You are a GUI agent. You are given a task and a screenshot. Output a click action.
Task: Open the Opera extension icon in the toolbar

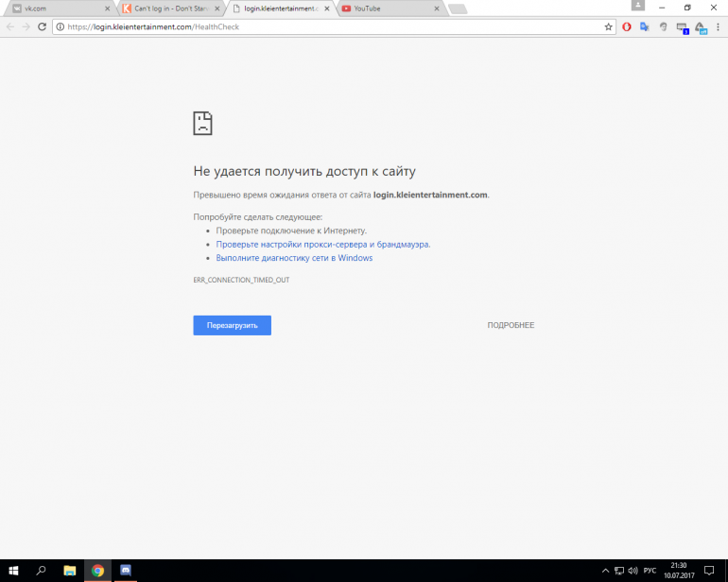(627, 26)
